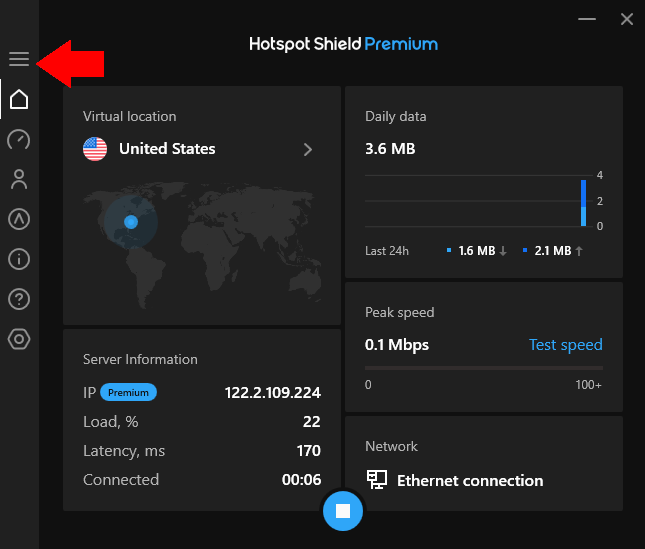Go to the Home sidebar icon
Image resolution: width=645 pixels, height=549 pixels.
[x=19, y=100]
